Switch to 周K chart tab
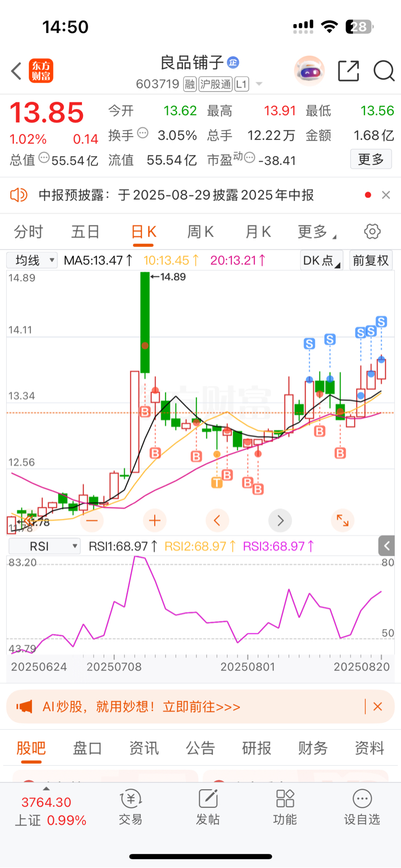Image resolution: width=401 pixels, height=868 pixels. [200, 231]
